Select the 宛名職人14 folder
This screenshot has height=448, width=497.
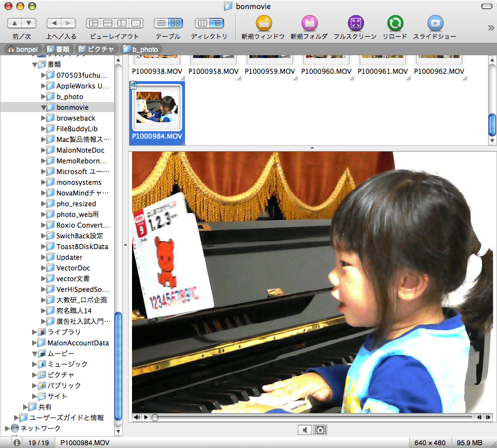pos(74,311)
